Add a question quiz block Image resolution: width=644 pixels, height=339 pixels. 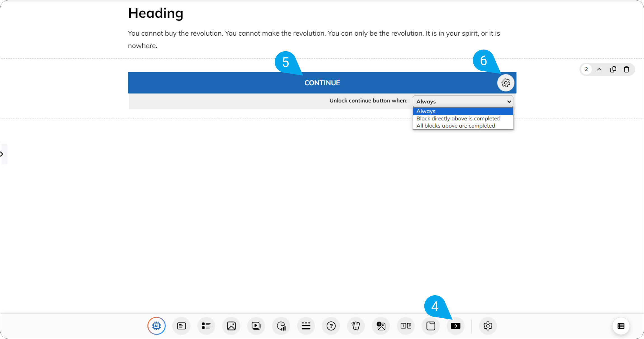click(331, 326)
